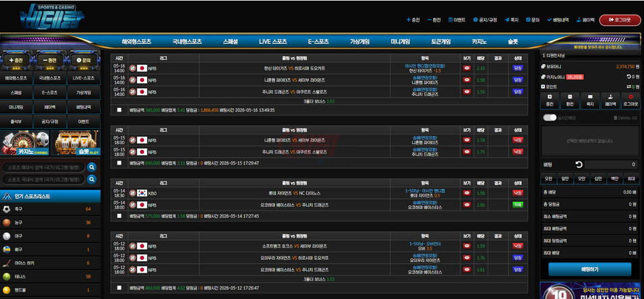Click the blue 베팅하기 button
644x299 pixels.
pyautogui.click(x=590, y=269)
